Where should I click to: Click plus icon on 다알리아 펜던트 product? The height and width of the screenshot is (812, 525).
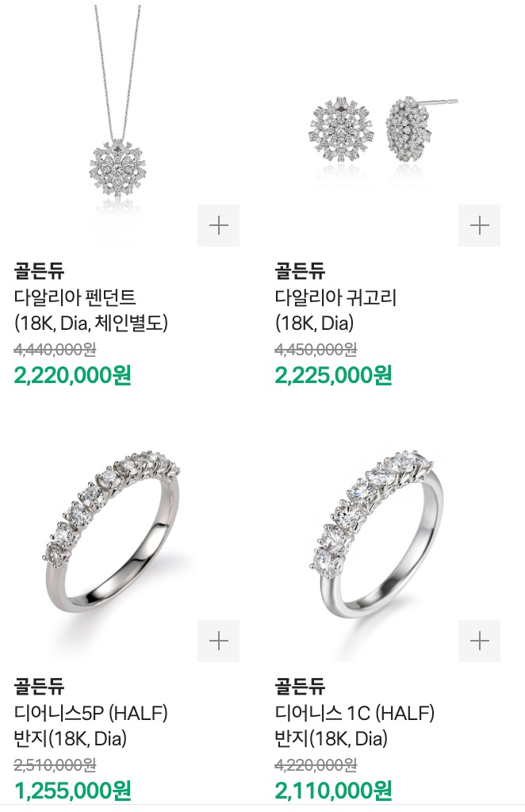click(218, 225)
